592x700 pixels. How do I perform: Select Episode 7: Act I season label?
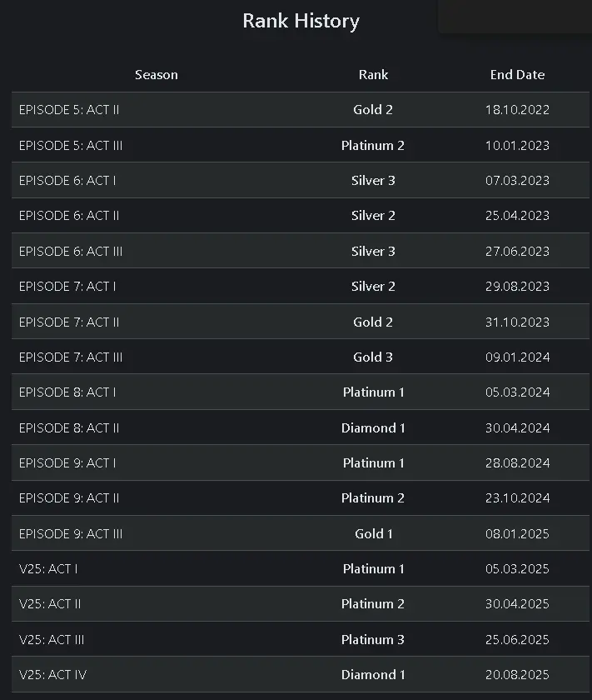click(x=67, y=287)
